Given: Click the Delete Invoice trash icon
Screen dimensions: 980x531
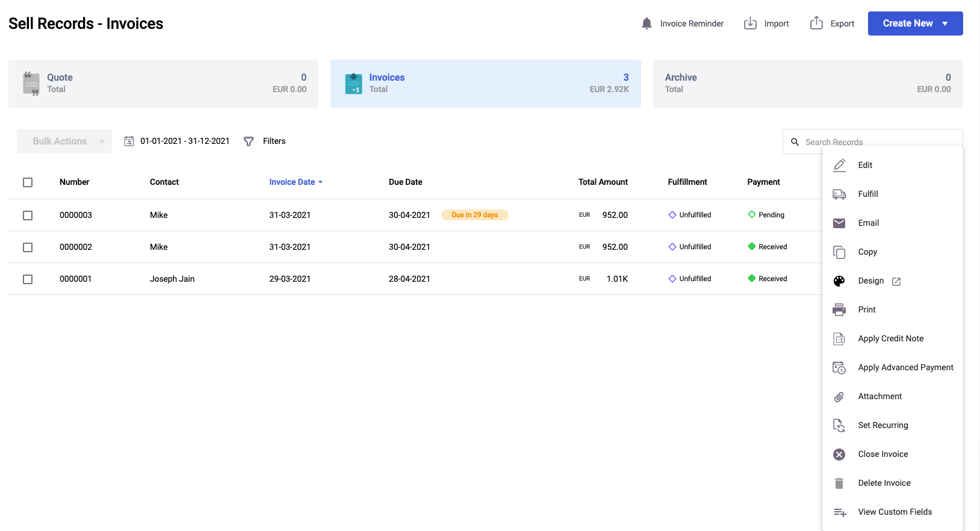Looking at the screenshot, I should 839,483.
